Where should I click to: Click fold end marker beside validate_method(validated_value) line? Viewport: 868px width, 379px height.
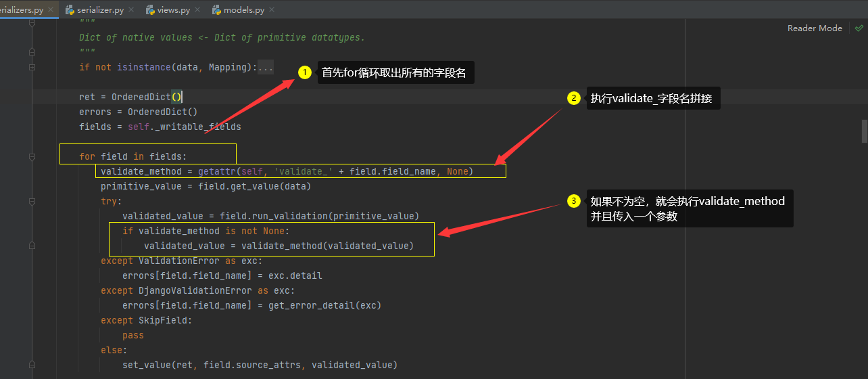click(32, 246)
